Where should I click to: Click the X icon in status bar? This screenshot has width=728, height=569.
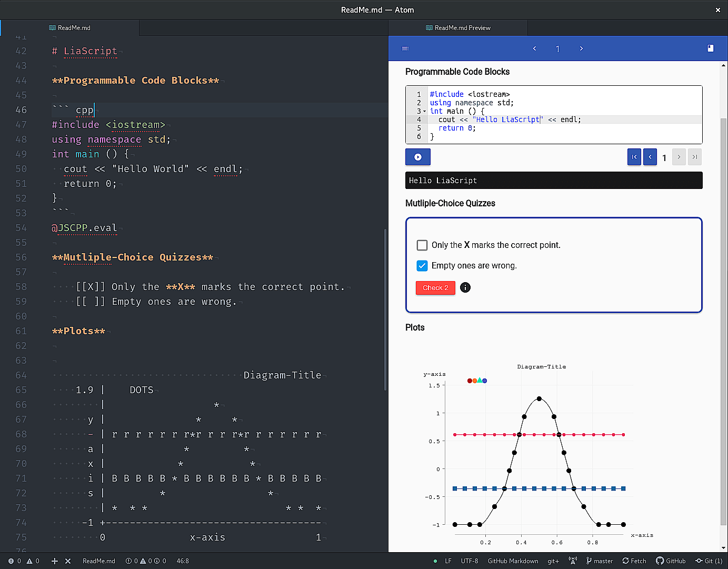tap(68, 561)
